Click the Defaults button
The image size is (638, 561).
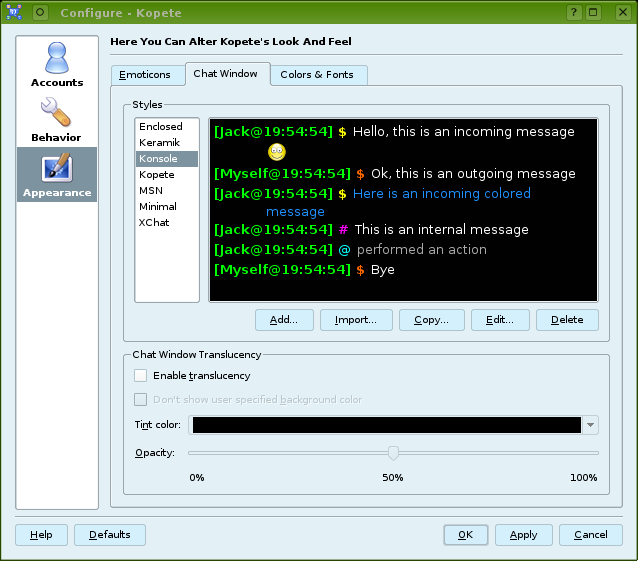[x=110, y=535]
